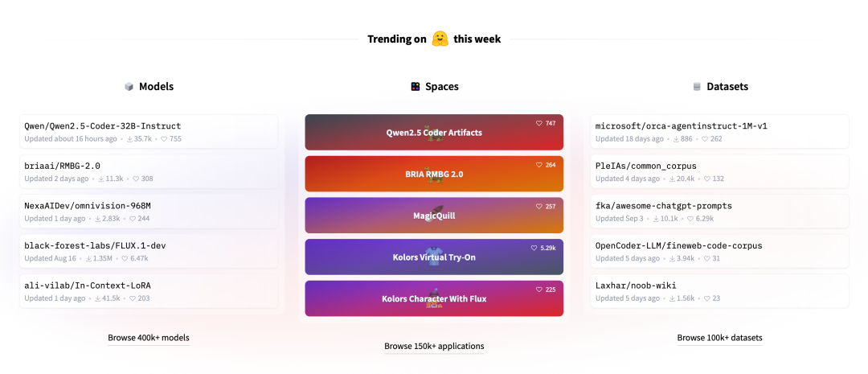Open Qwen/Qwen2.5-Coder-32B-Instruct model card

149,132
